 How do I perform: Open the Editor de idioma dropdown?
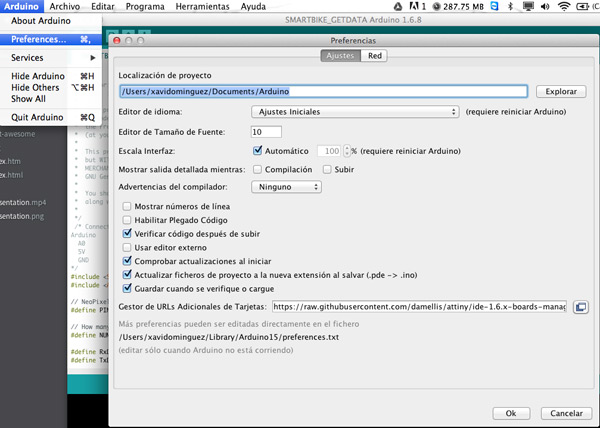click(x=355, y=112)
